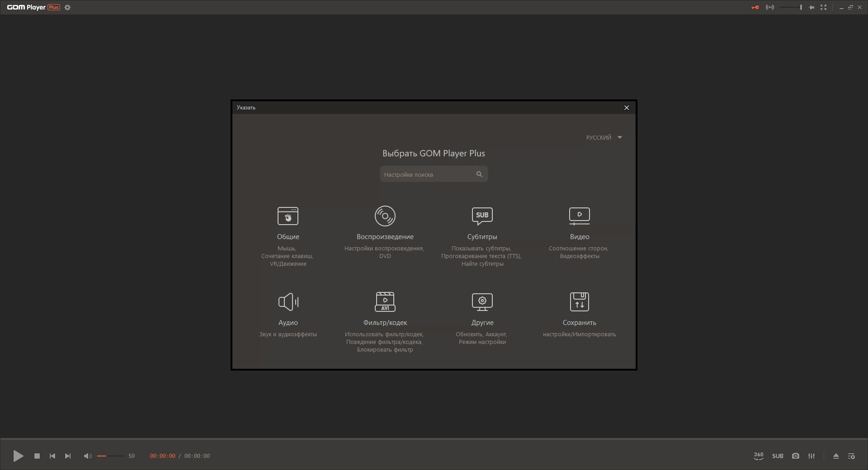
Task: Start playback with the Play button
Action: [x=18, y=456]
